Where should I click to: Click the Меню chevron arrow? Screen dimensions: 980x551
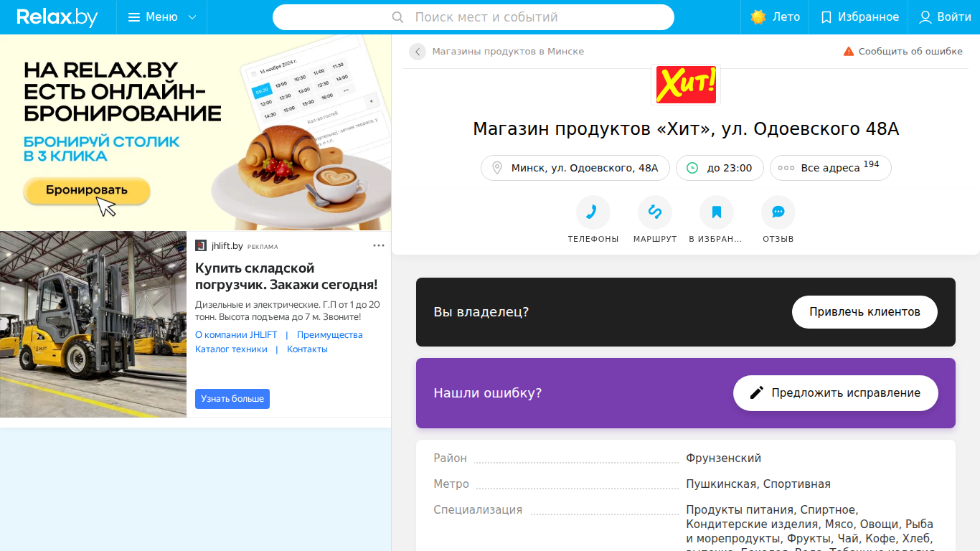pos(192,17)
